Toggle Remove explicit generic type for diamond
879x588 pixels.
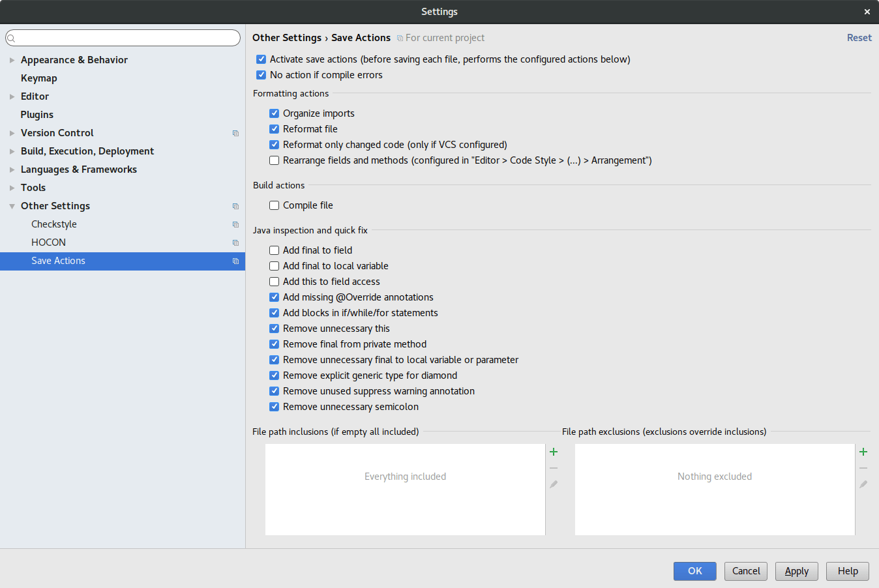click(275, 375)
